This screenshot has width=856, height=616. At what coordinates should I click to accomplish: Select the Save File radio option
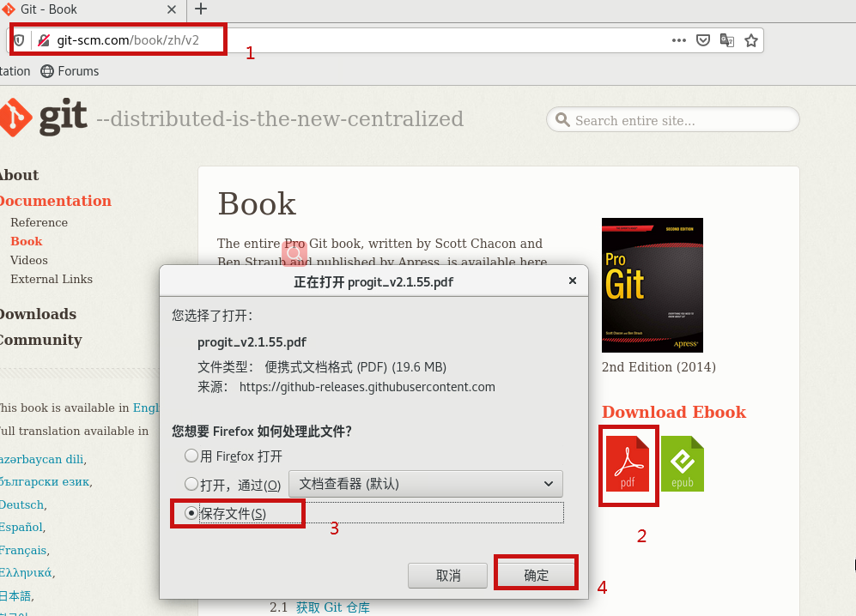(x=191, y=513)
